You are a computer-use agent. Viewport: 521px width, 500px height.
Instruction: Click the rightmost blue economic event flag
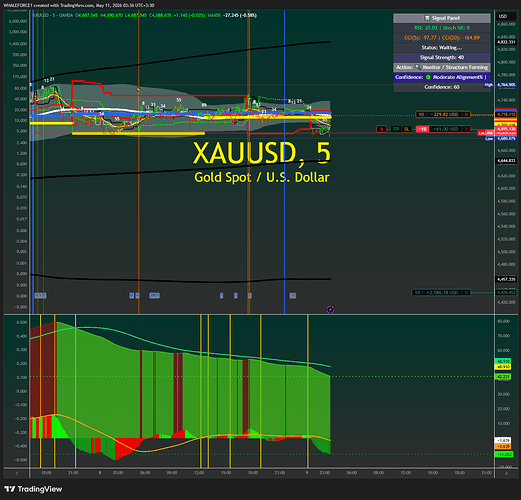pos(293,295)
